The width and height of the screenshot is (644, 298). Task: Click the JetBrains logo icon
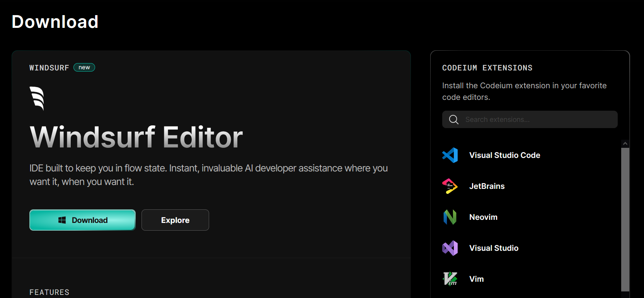pos(450,186)
